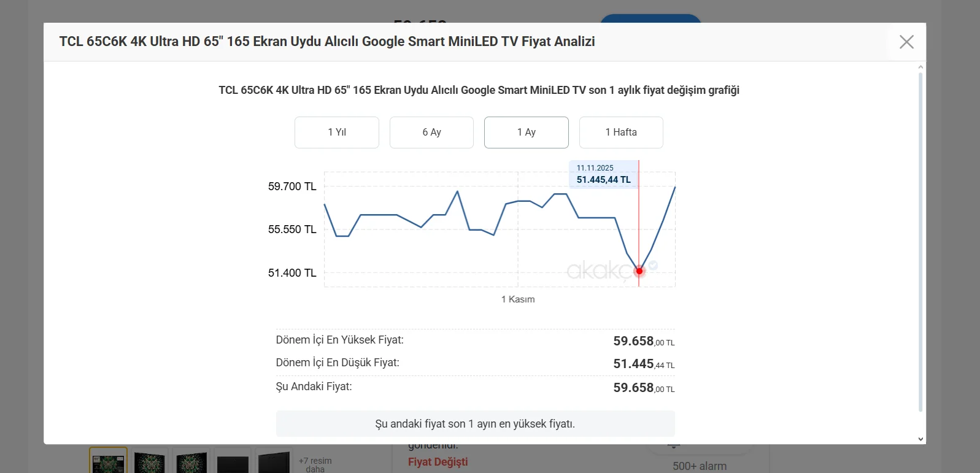Select the 6 Ay time range
Image resolution: width=980 pixels, height=473 pixels.
pyautogui.click(x=431, y=133)
